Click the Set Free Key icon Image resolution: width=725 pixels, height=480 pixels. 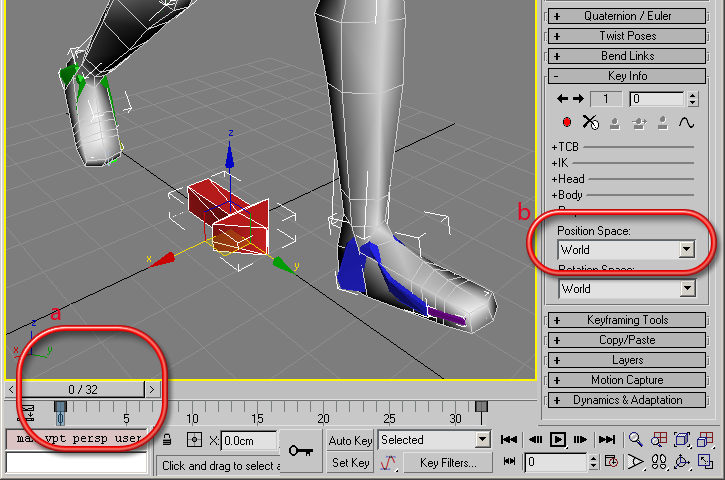[663, 123]
